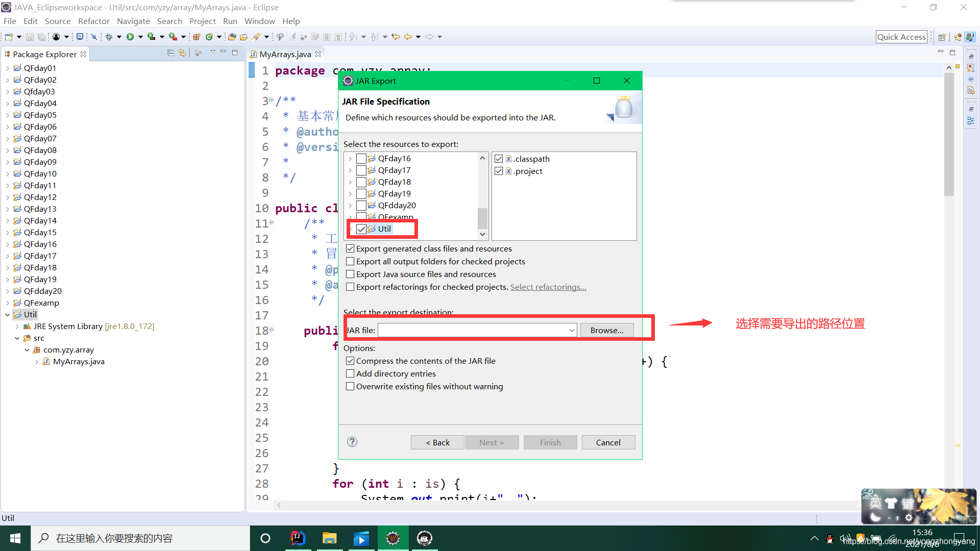The image size is (980, 551).
Task: Open the Javadoc view icon in right trim
Action: click(x=971, y=79)
